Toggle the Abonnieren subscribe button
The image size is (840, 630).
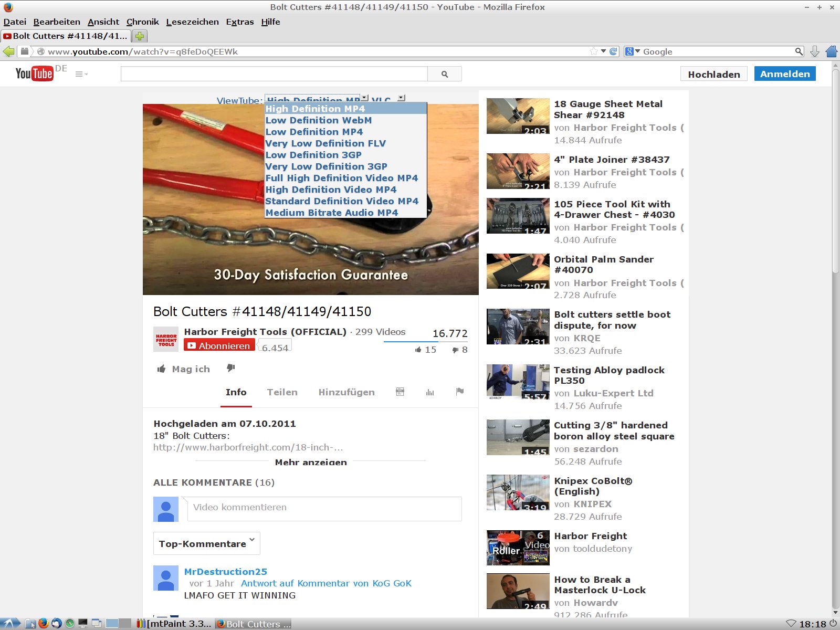219,345
